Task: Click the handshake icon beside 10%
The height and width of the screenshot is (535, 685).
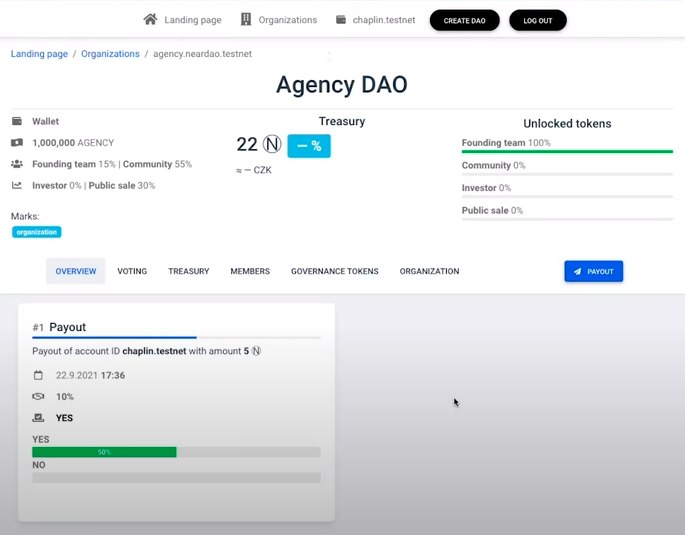Action: [x=38, y=397]
